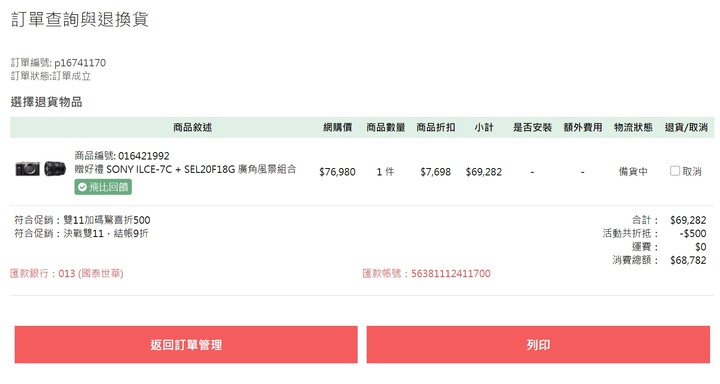Click the green 飛比回饋 badge
The image size is (720, 384).
click(103, 187)
